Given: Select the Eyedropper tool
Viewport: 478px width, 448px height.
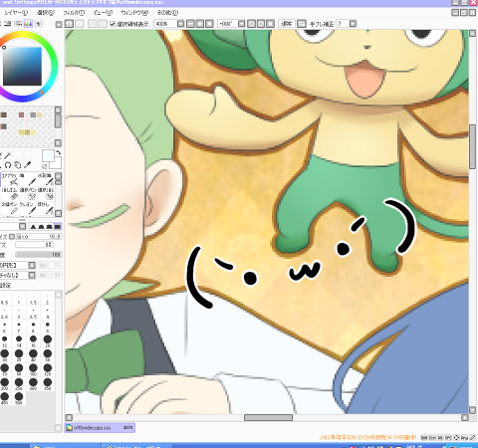Looking at the screenshot, I should pyautogui.click(x=28, y=165).
